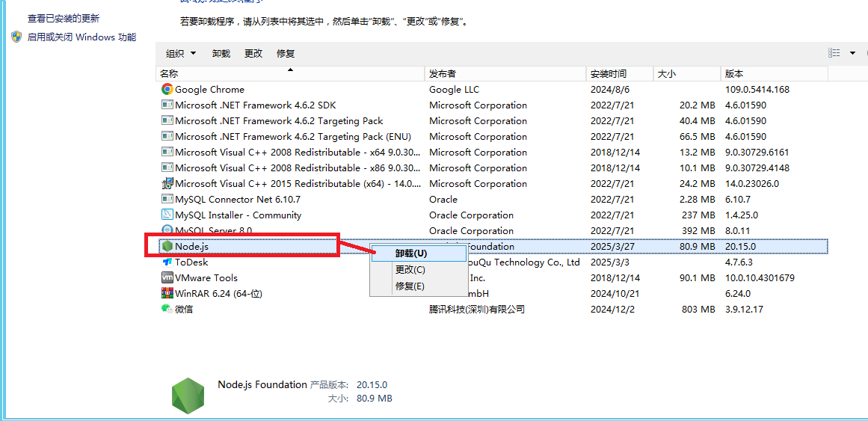Click the 微信 (WeChat) icon

click(167, 309)
